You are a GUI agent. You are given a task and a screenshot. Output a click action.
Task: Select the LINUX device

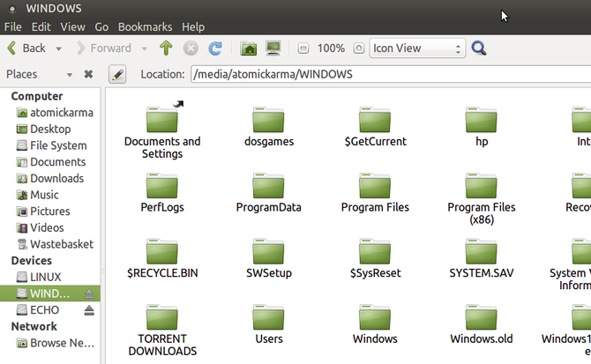[x=39, y=277]
